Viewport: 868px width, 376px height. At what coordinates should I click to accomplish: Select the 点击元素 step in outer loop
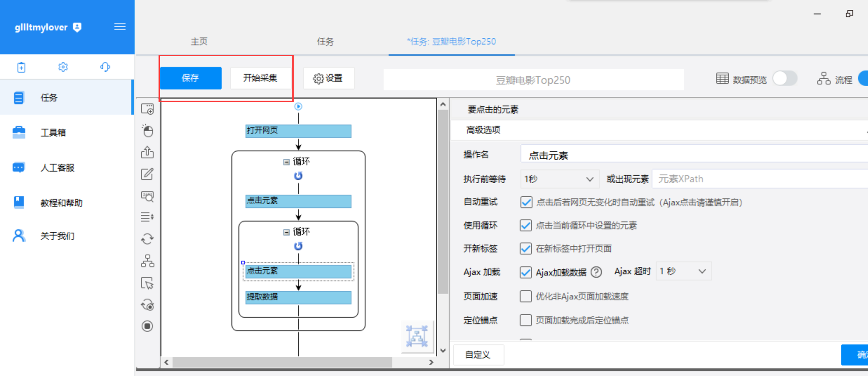(x=298, y=201)
